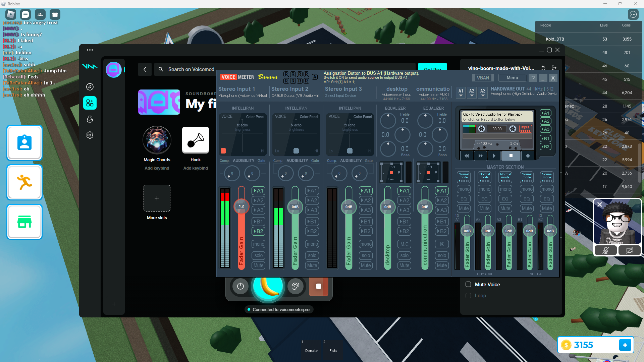Open the Roblox main menu icon

11,14
